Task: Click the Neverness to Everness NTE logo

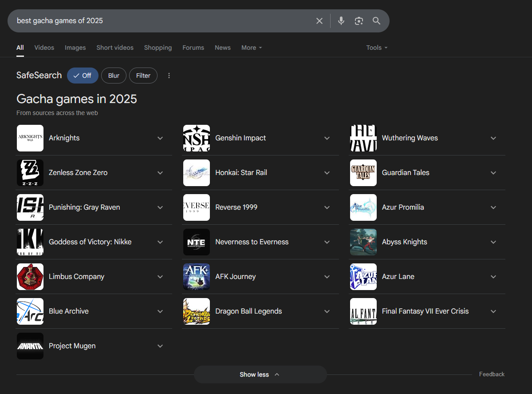Action: pyautogui.click(x=197, y=242)
